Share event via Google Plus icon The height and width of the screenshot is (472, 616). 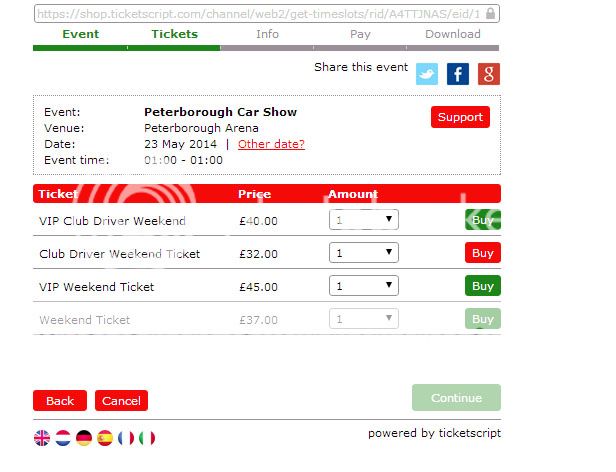489,74
